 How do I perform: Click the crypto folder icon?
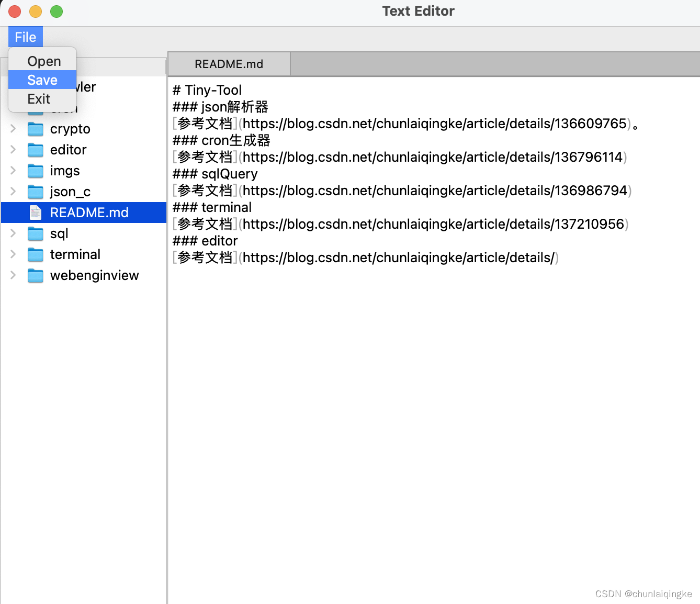[x=35, y=129]
